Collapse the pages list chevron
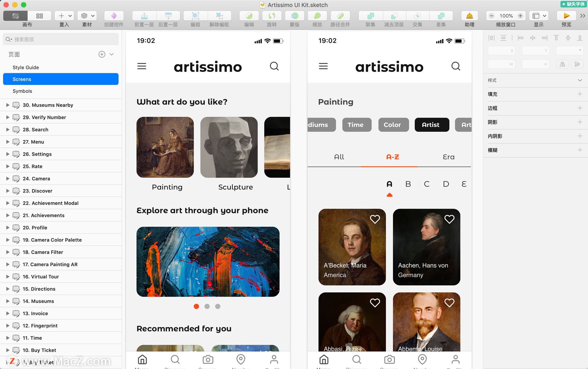 pos(112,54)
